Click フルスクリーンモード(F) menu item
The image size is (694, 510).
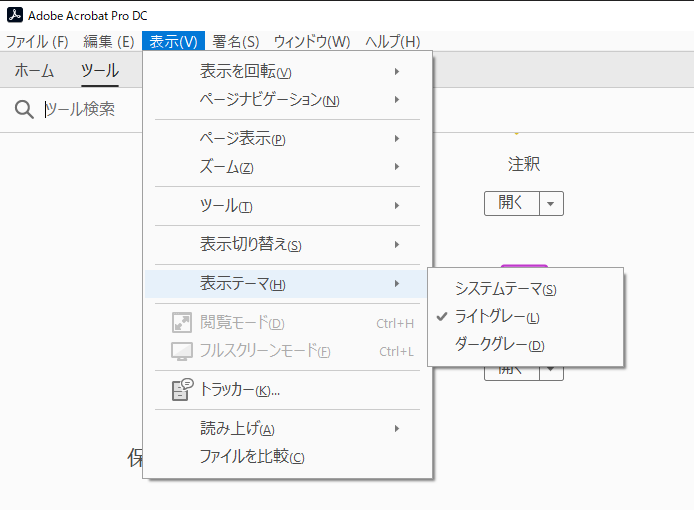click(x=287, y=352)
